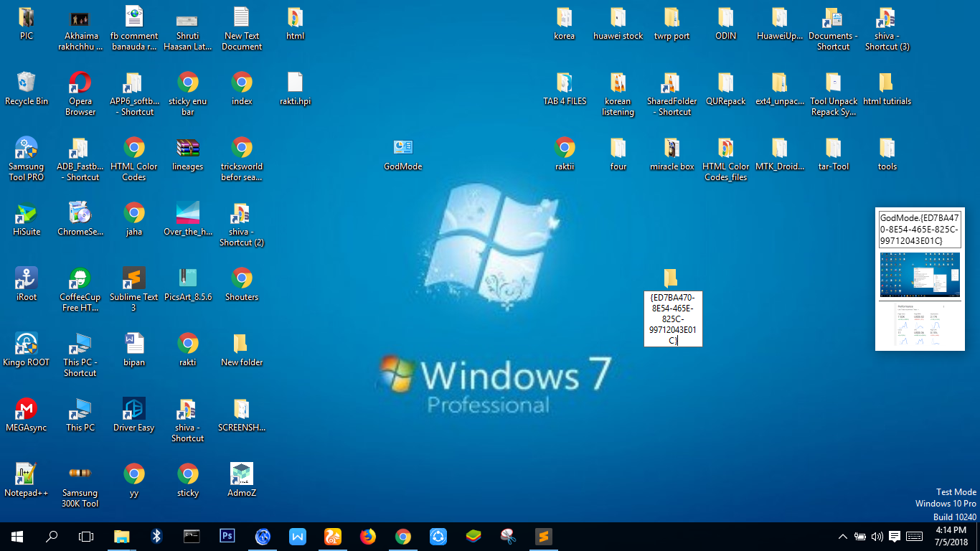Select the HiSuite desktop icon
This screenshot has height=551, width=980.
27,220
